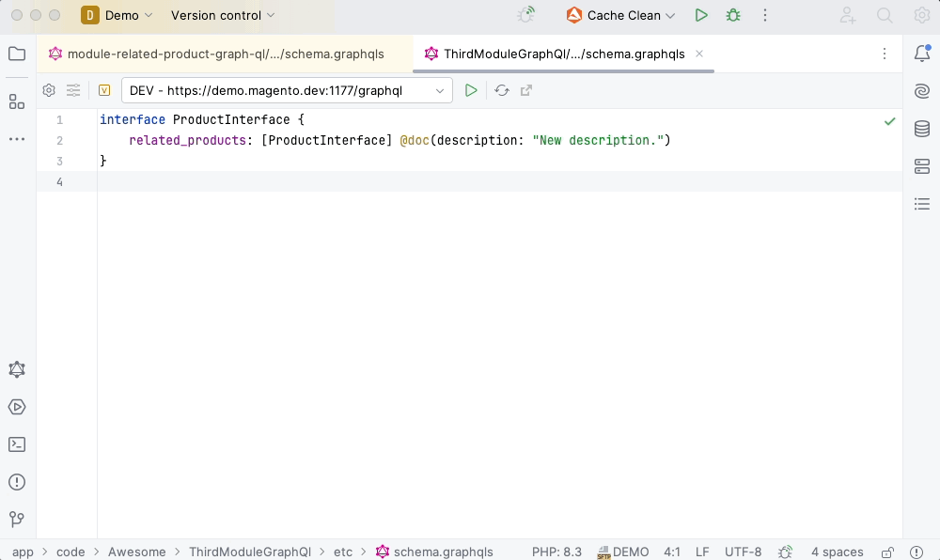This screenshot has height=560, width=940.
Task: Click the Awesome breadcrumb
Action: (x=136, y=552)
